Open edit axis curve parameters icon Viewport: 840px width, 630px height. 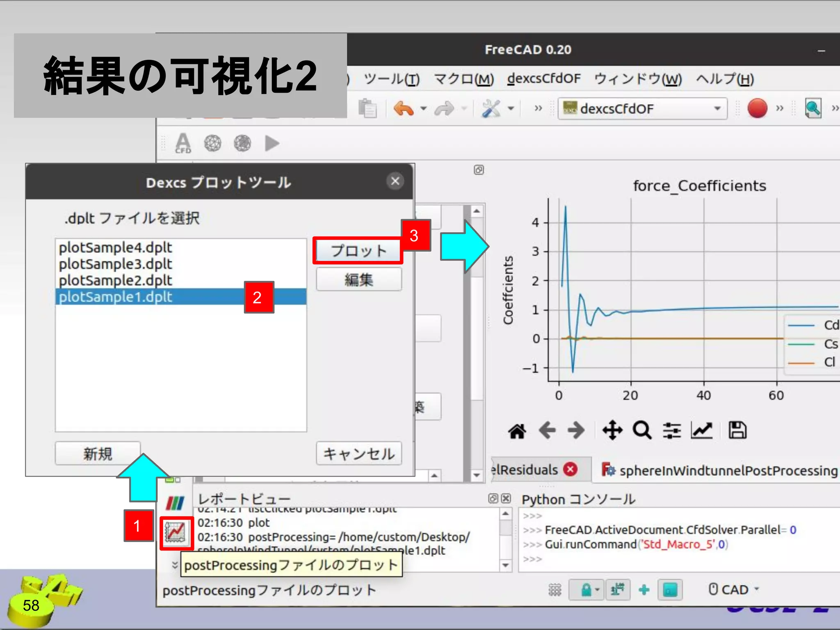[x=702, y=431]
